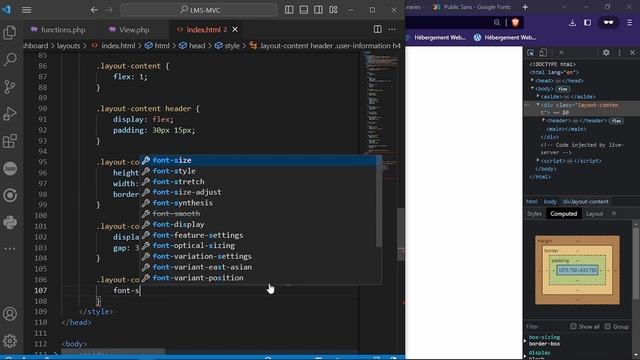Enable Show all checkbox in Computed
640x360 pixels.
(573, 326)
